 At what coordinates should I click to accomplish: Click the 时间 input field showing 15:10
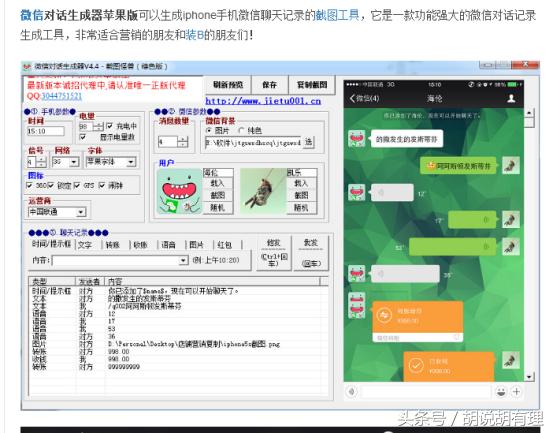pyautogui.click(x=46, y=131)
